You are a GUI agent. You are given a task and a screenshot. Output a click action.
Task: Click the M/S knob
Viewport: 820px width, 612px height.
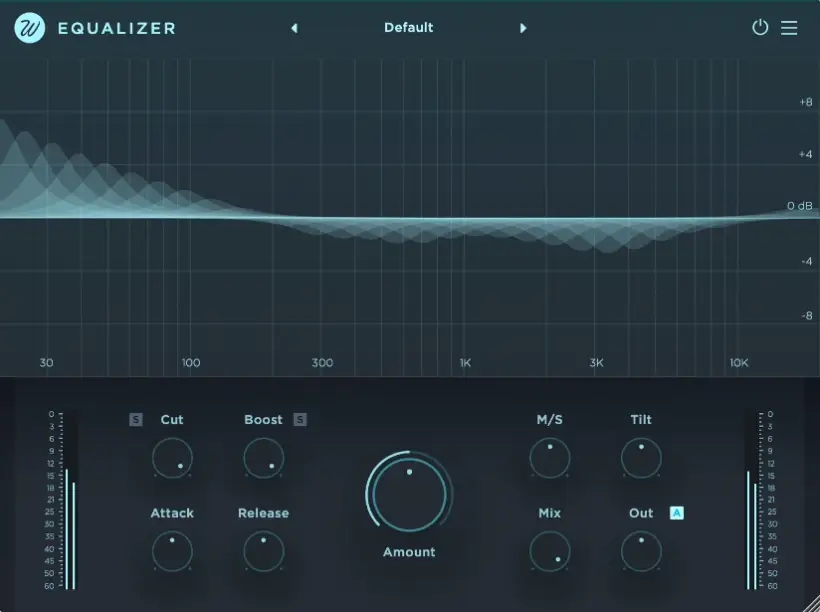tap(550, 458)
